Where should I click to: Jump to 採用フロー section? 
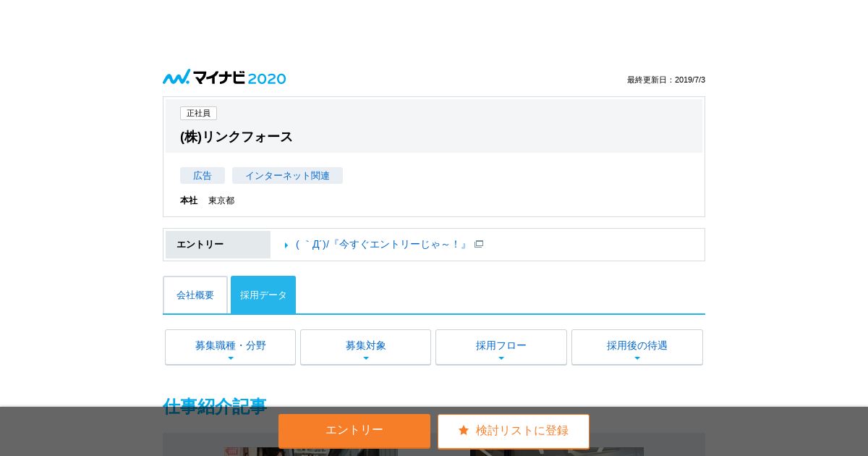coord(501,347)
